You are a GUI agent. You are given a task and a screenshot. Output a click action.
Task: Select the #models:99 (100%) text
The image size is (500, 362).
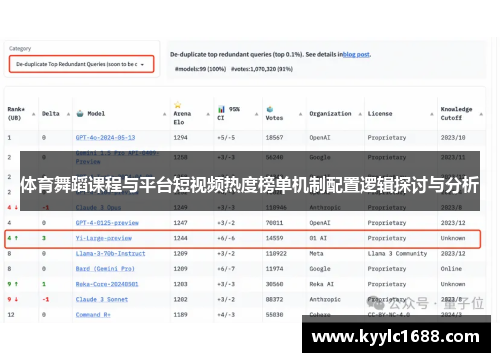(x=200, y=69)
